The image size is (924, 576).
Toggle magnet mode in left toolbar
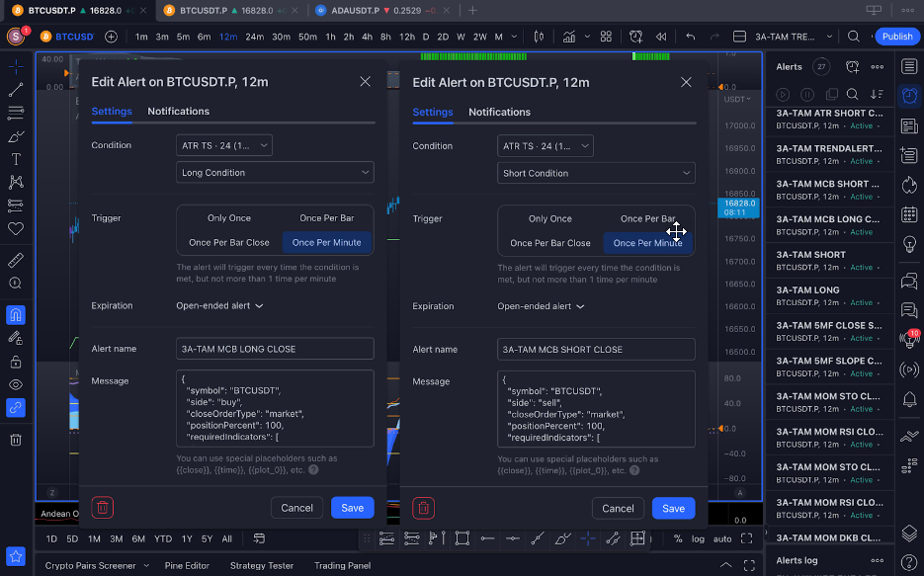(x=16, y=315)
